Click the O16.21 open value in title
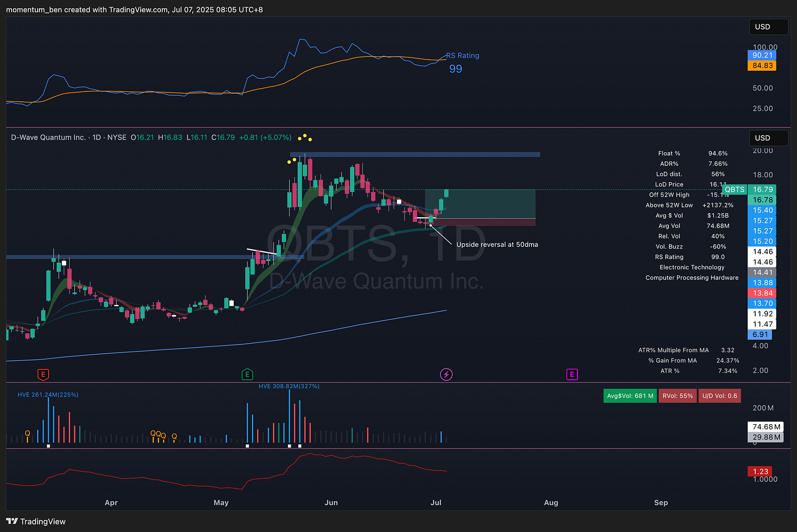797x532 pixels. tap(142, 137)
